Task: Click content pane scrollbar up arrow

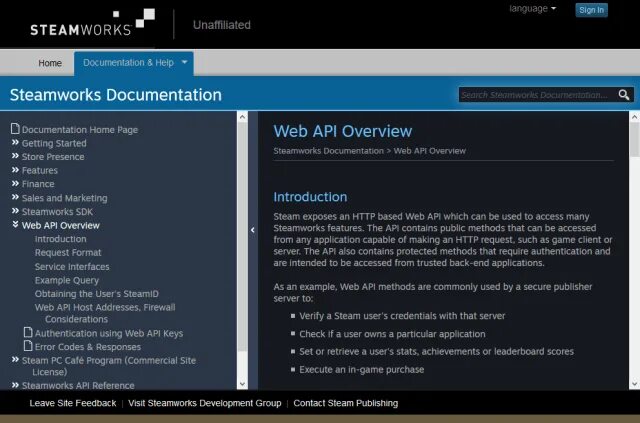Action: click(634, 117)
